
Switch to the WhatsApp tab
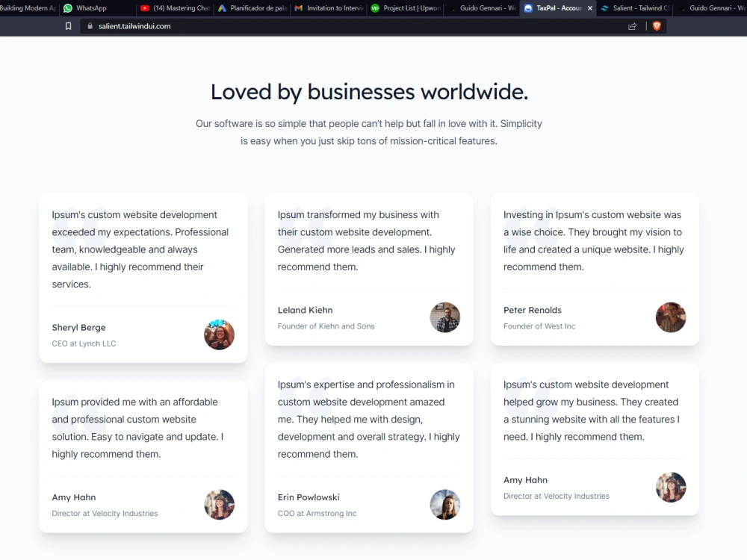[98, 8]
